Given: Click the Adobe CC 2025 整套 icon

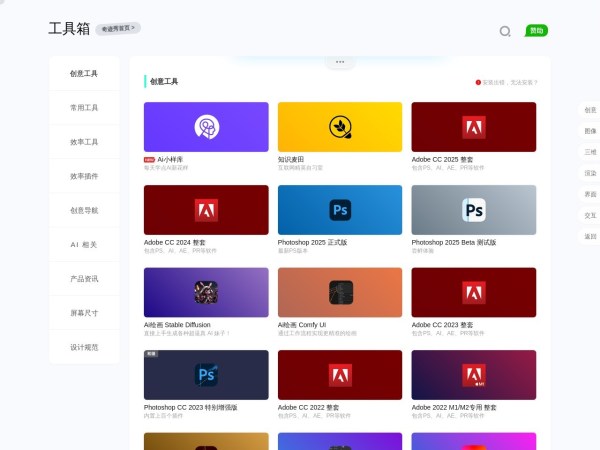Looking at the screenshot, I should 473,127.
